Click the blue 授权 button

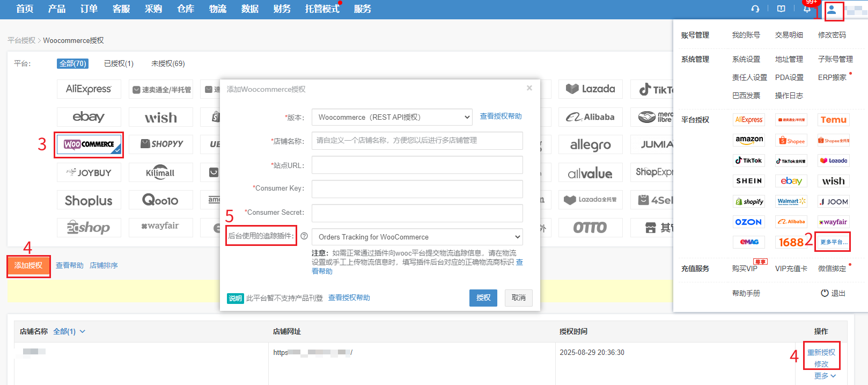(483, 297)
